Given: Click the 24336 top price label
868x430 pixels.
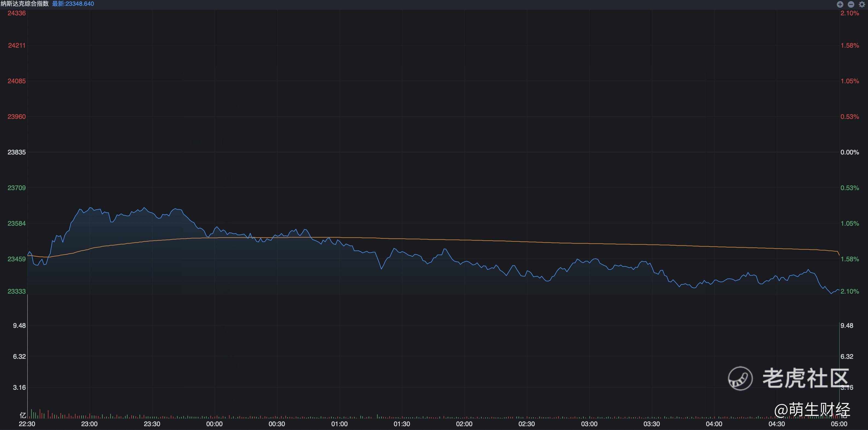Looking at the screenshot, I should point(16,13).
